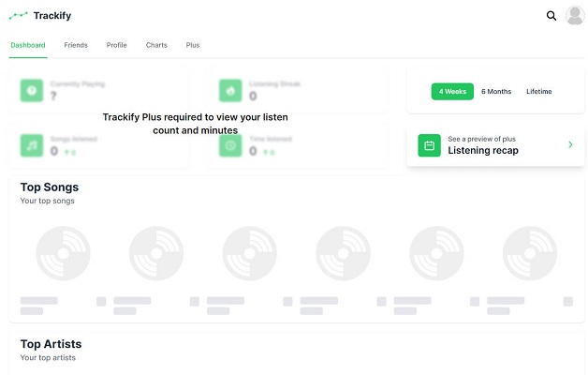
Task: Switch time range to 6 Months
Action: (496, 91)
